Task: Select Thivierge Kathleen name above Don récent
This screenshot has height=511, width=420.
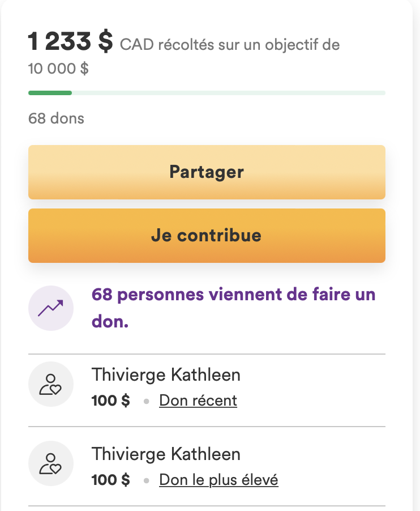Action: (166, 374)
